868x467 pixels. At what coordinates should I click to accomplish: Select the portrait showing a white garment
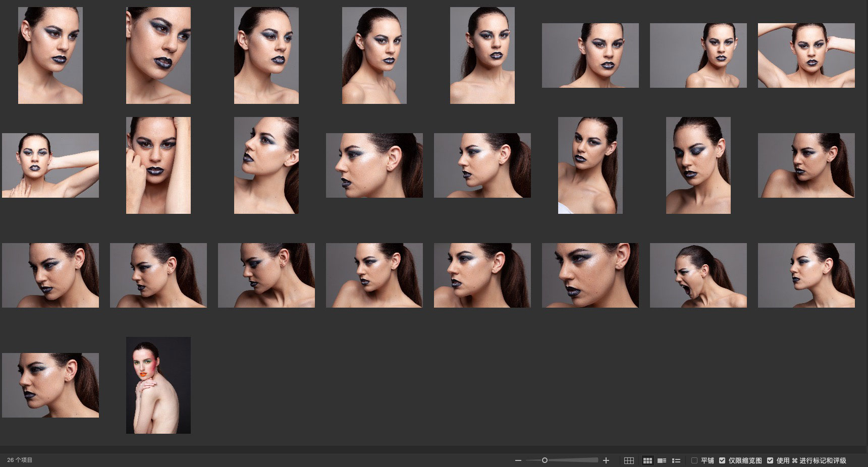(x=590, y=165)
